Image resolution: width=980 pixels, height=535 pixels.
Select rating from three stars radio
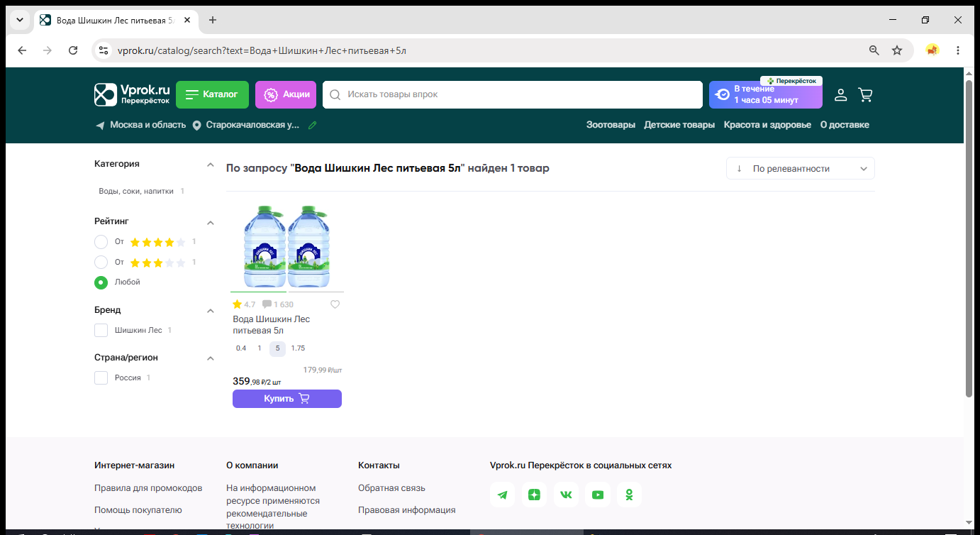pyautogui.click(x=101, y=263)
